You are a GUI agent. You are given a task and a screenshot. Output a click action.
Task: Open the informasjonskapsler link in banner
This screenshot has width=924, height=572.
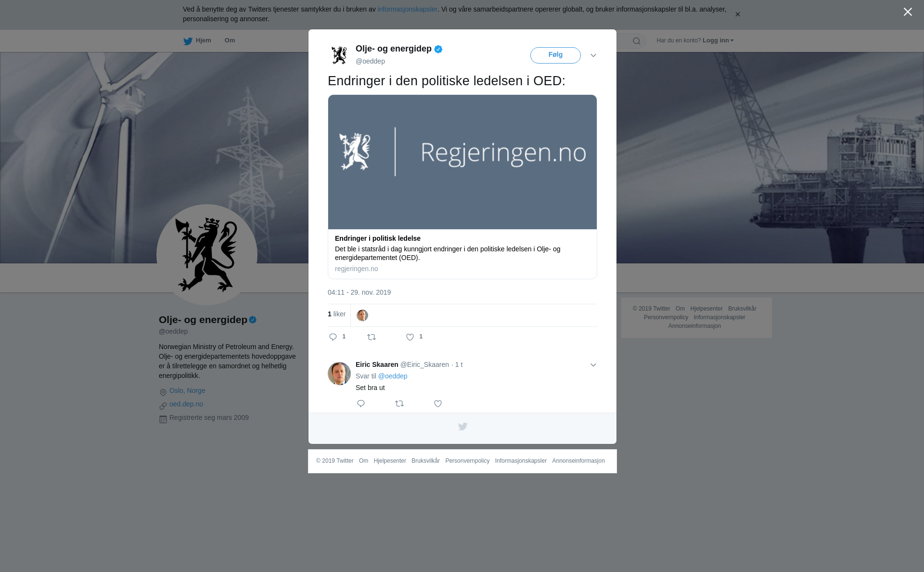(407, 9)
